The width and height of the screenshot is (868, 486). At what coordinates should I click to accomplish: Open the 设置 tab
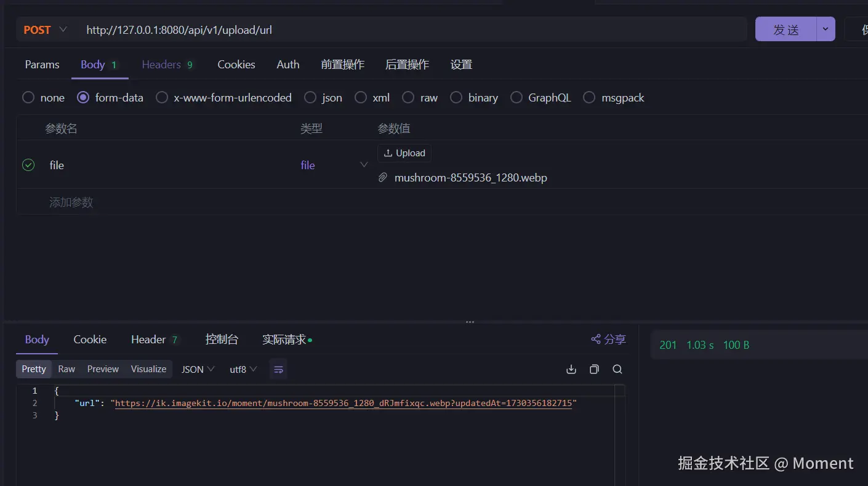point(461,65)
